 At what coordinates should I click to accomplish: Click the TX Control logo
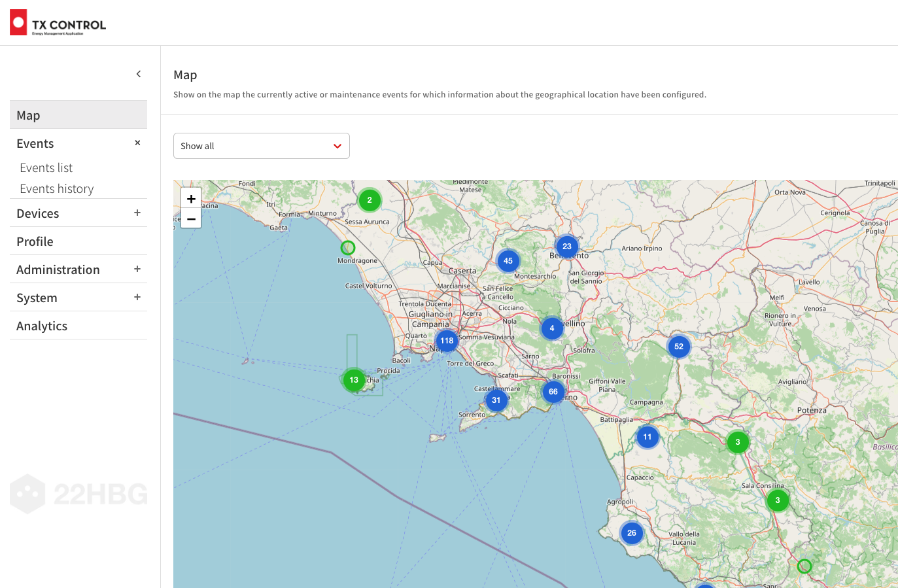(58, 23)
